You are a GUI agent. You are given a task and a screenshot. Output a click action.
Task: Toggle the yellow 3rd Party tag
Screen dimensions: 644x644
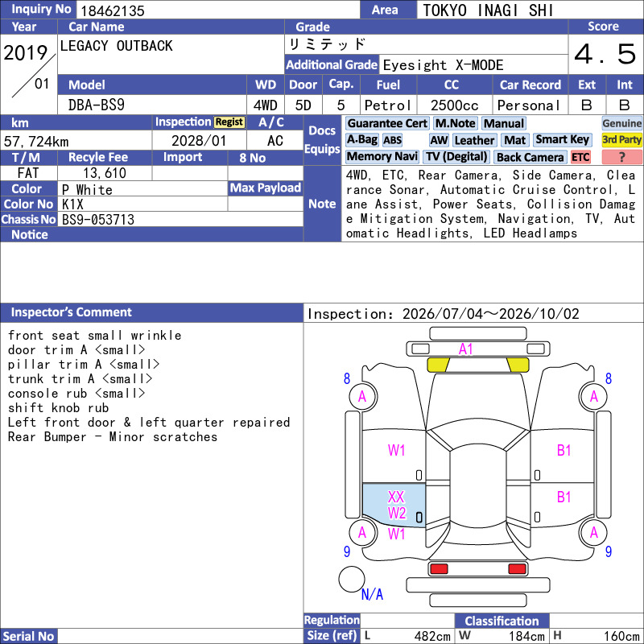(x=621, y=140)
